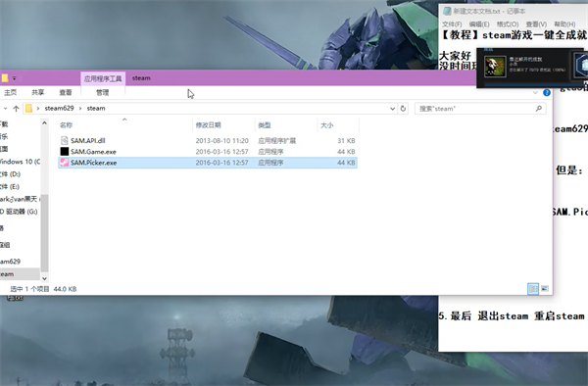Open the 管理 ribbon tab
The height and width of the screenshot is (386, 588).
102,92
